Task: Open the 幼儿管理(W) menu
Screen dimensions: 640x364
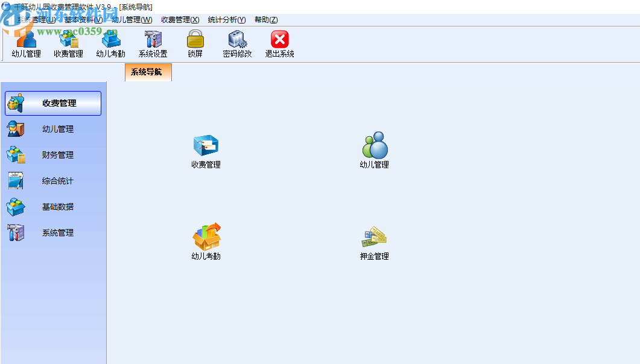Action: point(132,19)
